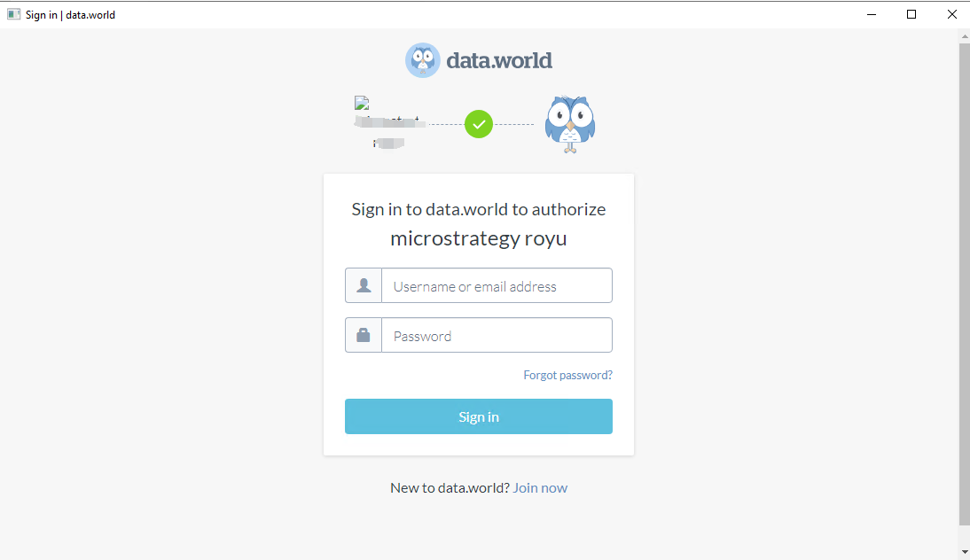Open the Forgot password link
Viewport: 970px width, 560px height.
[x=567, y=375]
